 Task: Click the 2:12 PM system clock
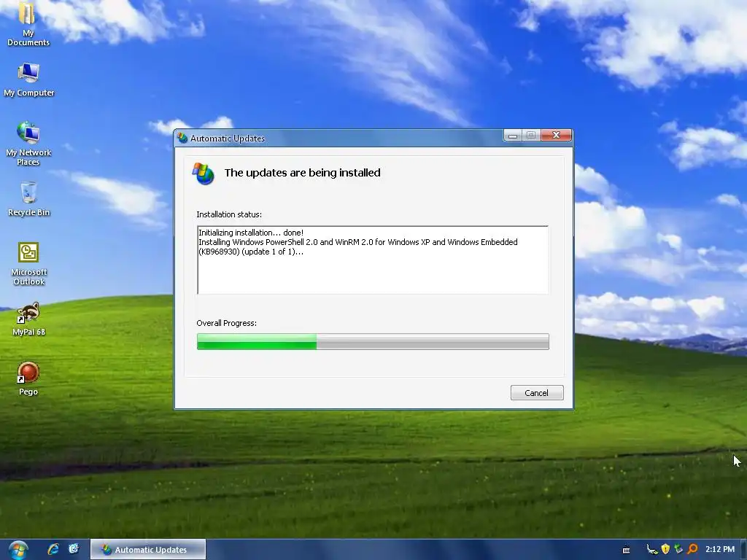tap(720, 549)
